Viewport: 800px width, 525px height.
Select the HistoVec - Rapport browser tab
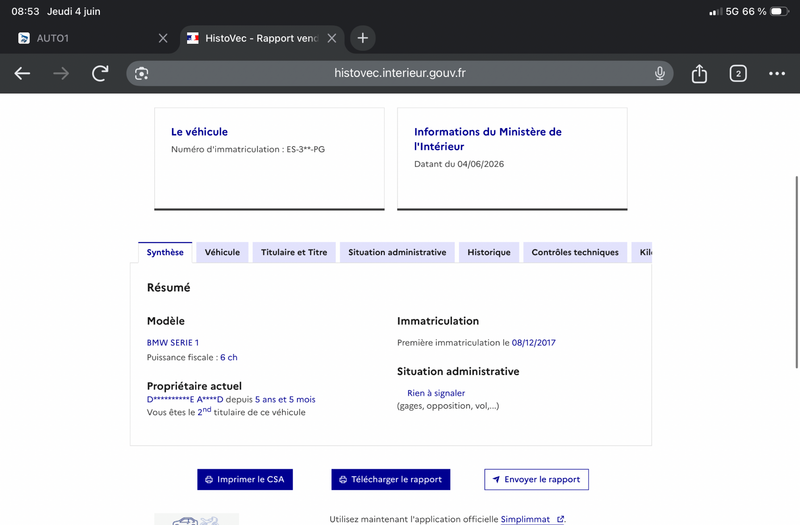point(261,38)
